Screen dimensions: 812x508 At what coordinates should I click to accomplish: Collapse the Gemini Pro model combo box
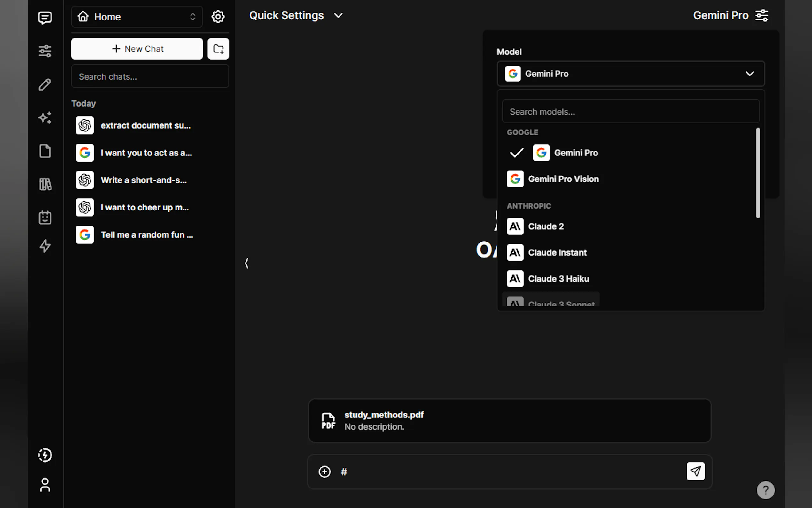pyautogui.click(x=630, y=74)
